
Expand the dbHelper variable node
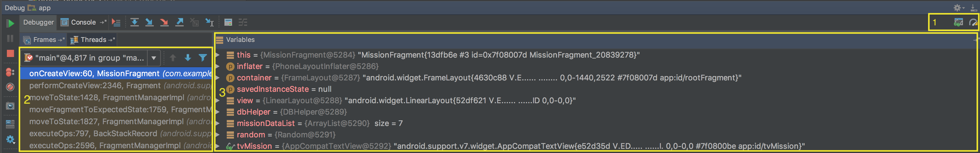[x=218, y=112]
